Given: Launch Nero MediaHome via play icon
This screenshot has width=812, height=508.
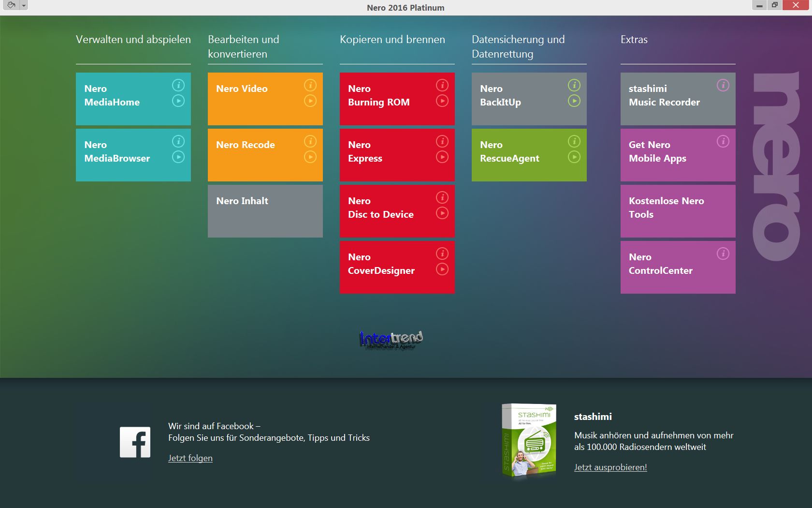Looking at the screenshot, I should [178, 101].
